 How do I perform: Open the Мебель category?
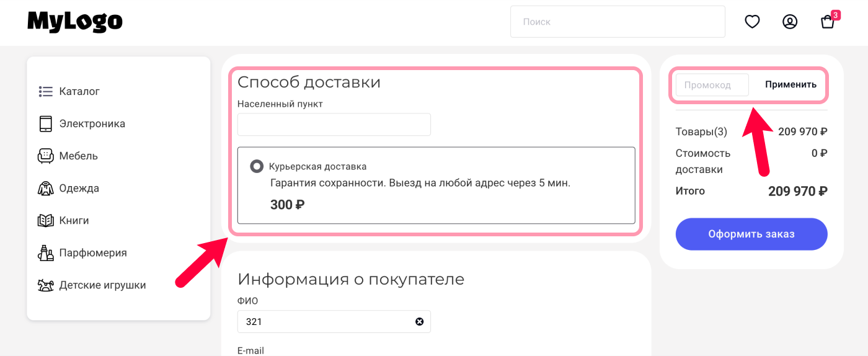(78, 156)
